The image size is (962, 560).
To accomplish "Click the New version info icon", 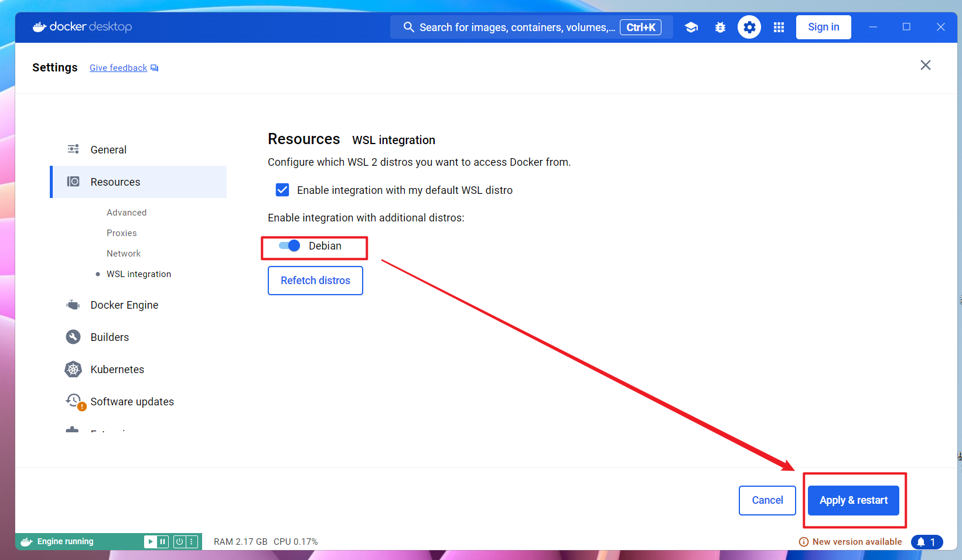I will pos(804,542).
